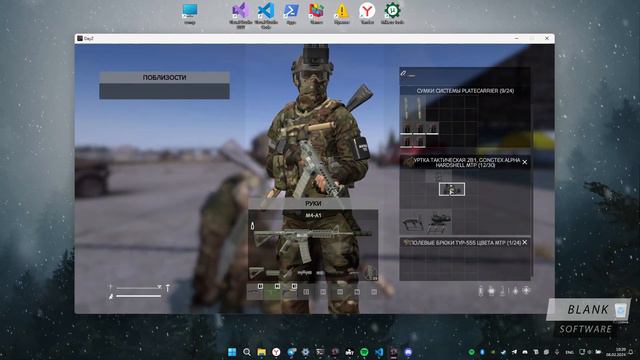Open File Explorer from the taskbar
This screenshot has width=640, height=360.
coord(262,352)
